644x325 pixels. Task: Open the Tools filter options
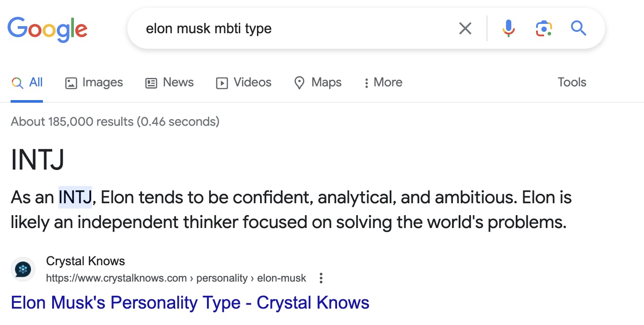pyautogui.click(x=571, y=82)
